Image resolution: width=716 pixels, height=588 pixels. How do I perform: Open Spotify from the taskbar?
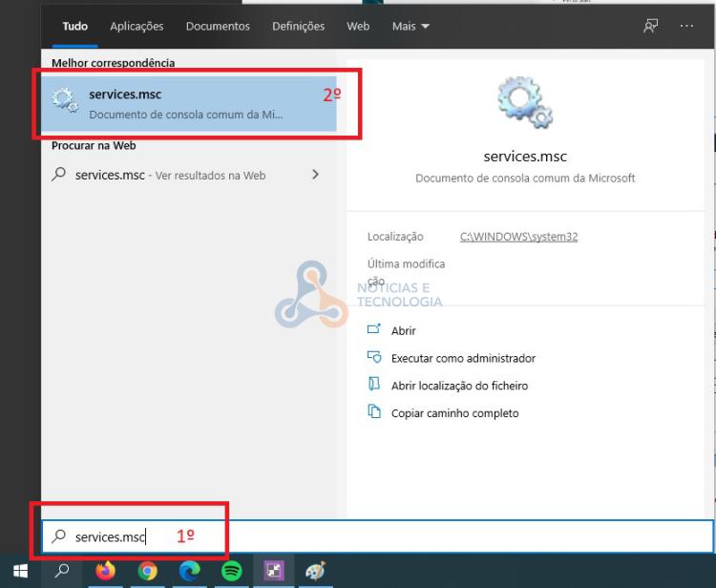point(232,571)
